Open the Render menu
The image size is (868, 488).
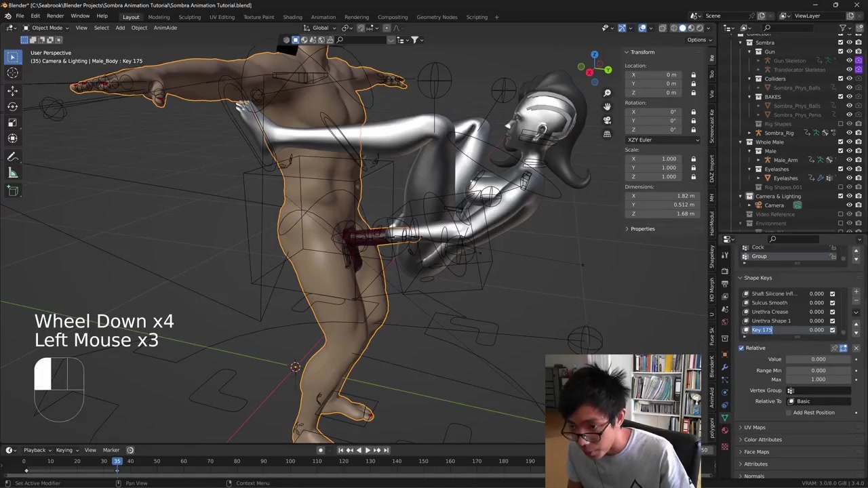coord(55,16)
